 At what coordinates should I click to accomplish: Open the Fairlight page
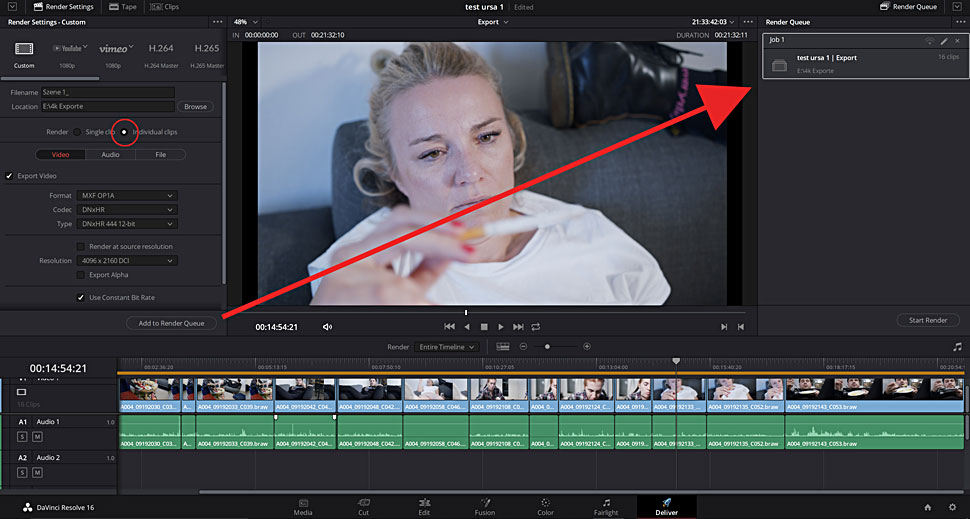(606, 507)
